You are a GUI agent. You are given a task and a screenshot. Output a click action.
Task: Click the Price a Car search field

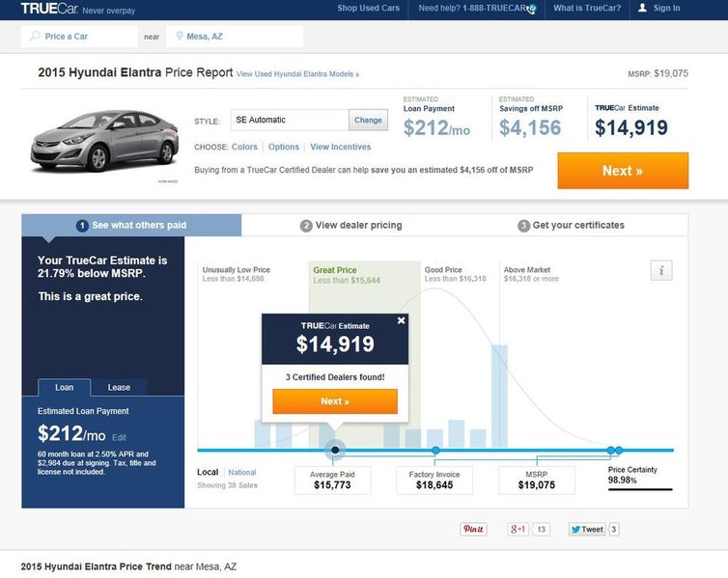(79, 36)
